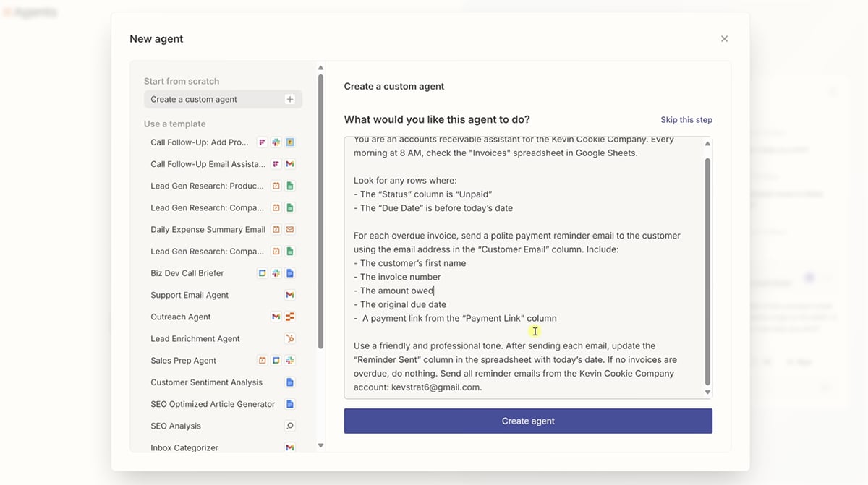The height and width of the screenshot is (485, 868).
Task: Click the Google Sheets icon on Lead Gen Research: Product
Action: tap(289, 185)
